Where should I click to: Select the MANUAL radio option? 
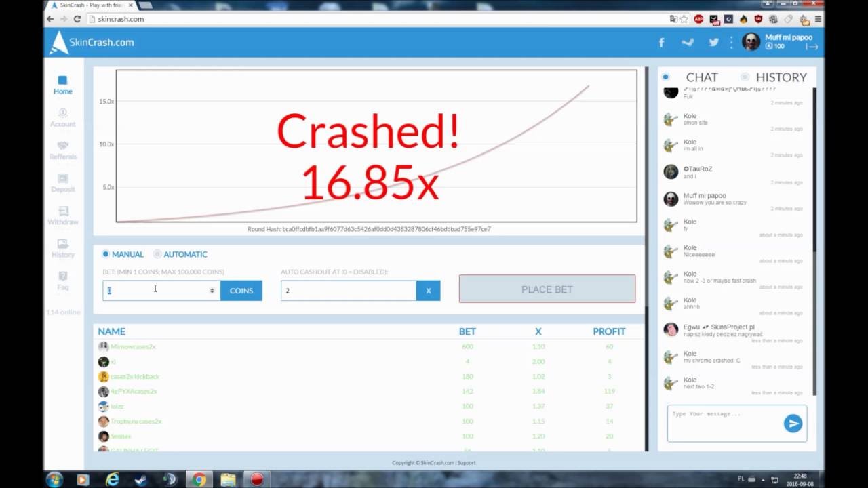tap(106, 254)
